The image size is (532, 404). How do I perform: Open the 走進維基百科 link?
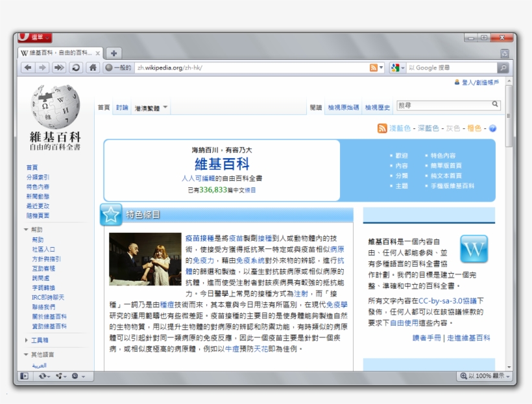pos(468,338)
